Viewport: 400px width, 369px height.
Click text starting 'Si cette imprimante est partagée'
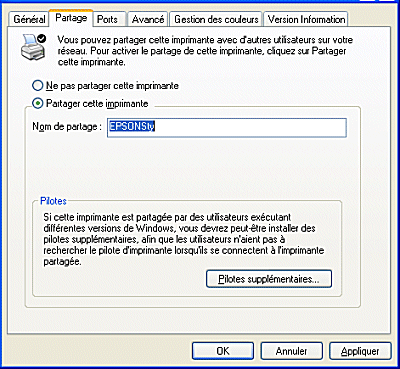pos(184,239)
